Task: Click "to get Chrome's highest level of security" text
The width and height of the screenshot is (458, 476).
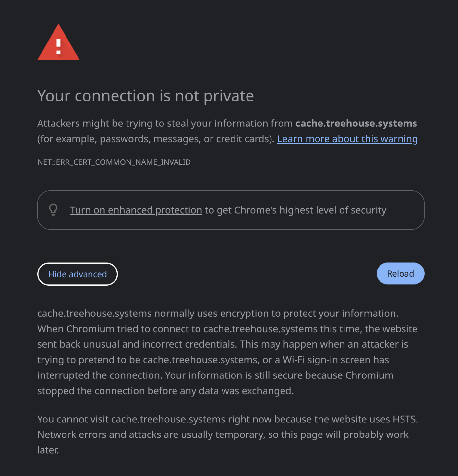Action: 295,210
